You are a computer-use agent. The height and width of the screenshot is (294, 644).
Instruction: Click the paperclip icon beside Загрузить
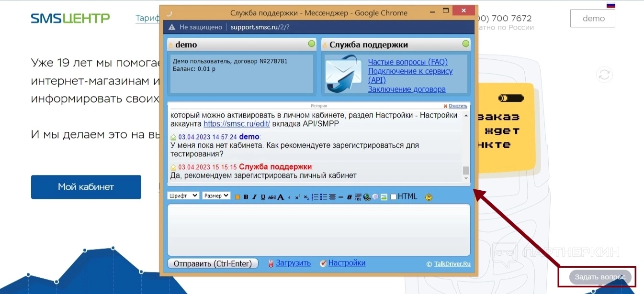[x=271, y=263]
